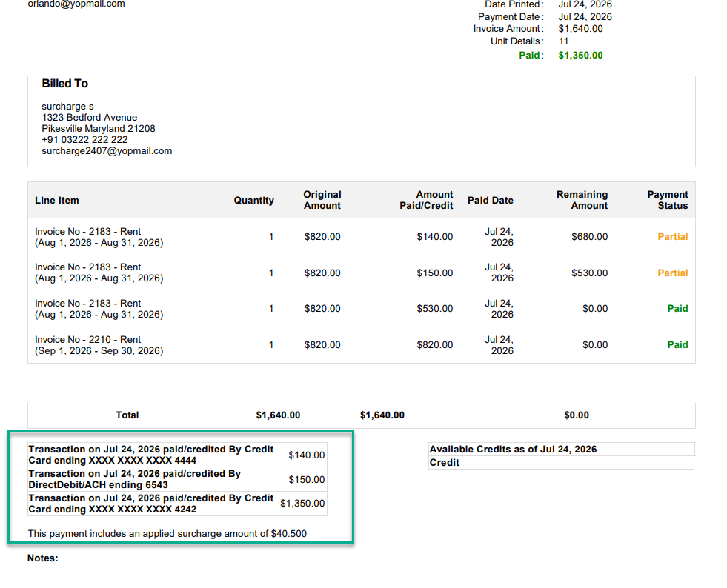Click the Quantity column header
The image size is (727, 588).
[x=253, y=200]
